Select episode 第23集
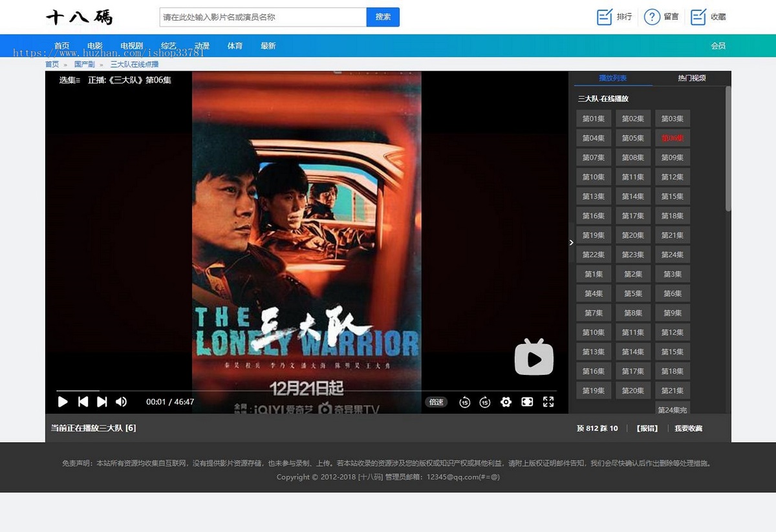 [x=633, y=255]
